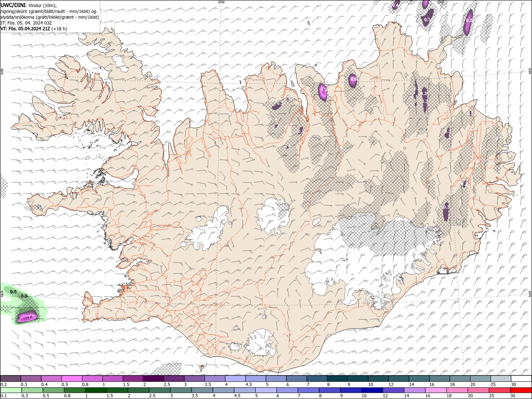The height and width of the screenshot is (399, 532).
Task: Click the '0.5' label on top-right purple streak
Action: [x=469, y=20]
